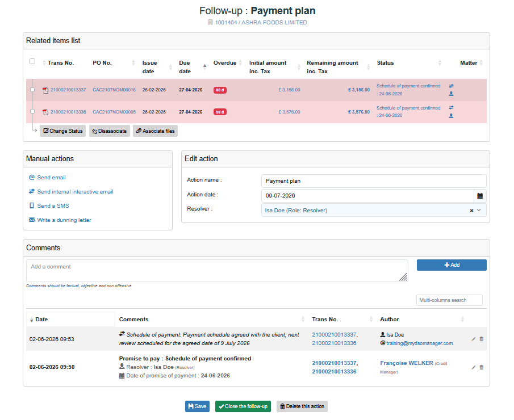Viewport: 514px width, 420px height.
Task: Open the Send a SMS action
Action: tap(53, 206)
